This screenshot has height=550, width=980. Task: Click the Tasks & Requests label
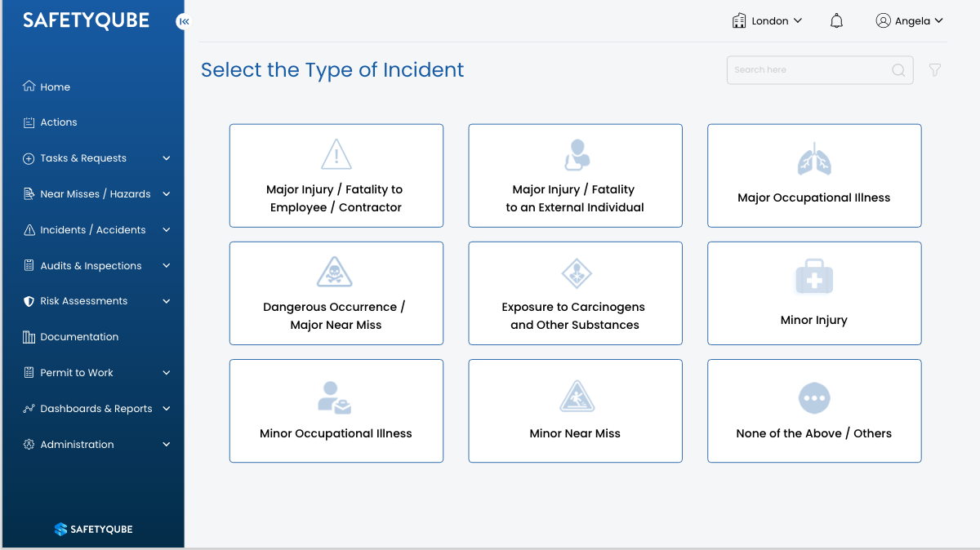pos(83,158)
